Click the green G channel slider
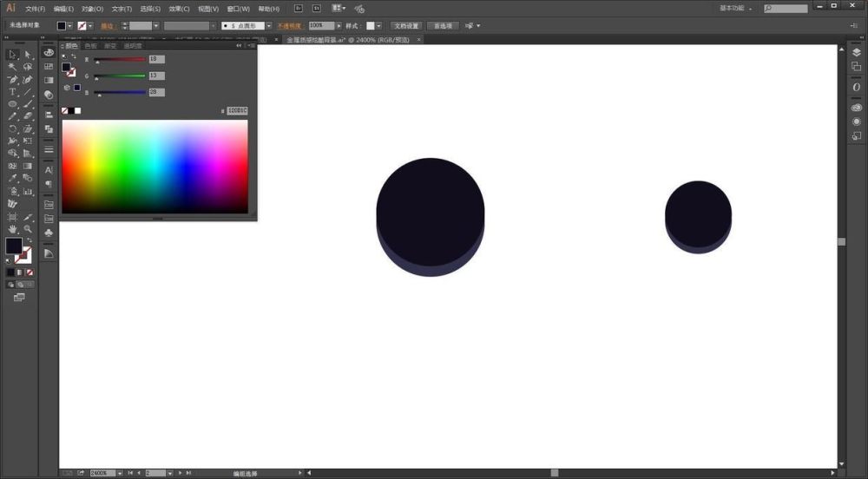This screenshot has width=868, height=479. [120, 76]
